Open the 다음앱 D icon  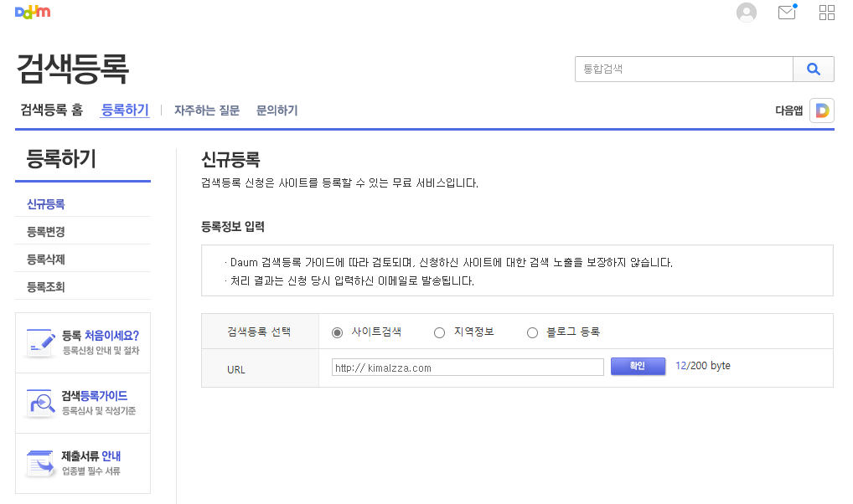point(820,110)
